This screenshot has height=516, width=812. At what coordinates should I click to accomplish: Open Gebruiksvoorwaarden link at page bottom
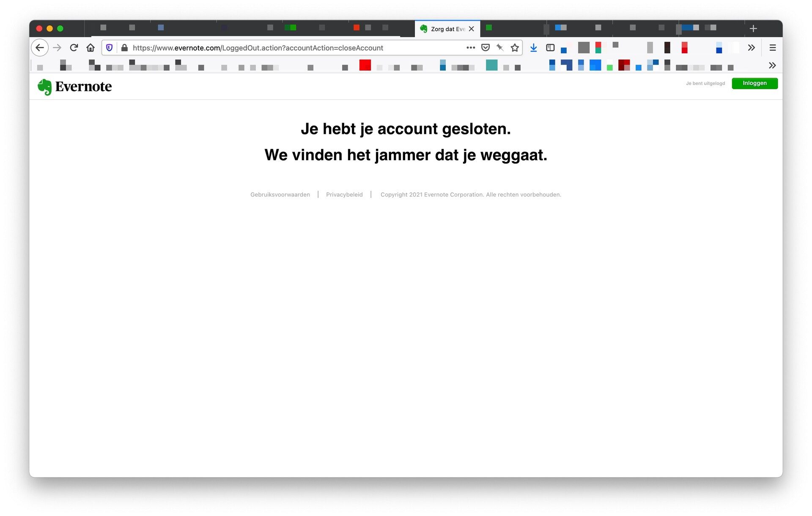point(280,194)
